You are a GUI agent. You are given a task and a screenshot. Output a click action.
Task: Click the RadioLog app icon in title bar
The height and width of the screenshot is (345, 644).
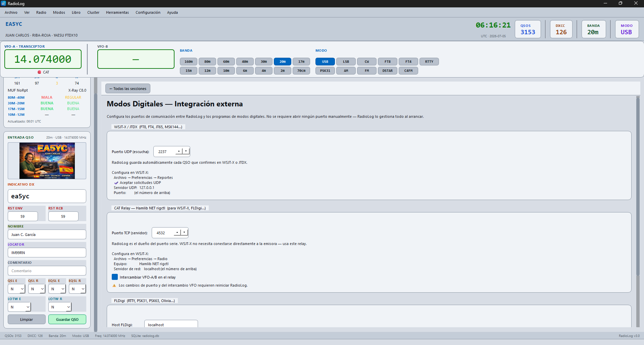click(3, 3)
